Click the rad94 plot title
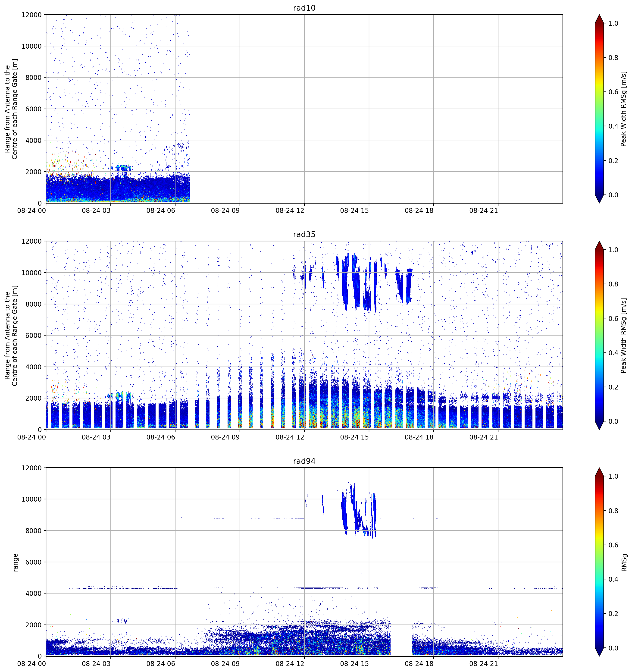Screen dimensions: 632x672 click(x=304, y=461)
